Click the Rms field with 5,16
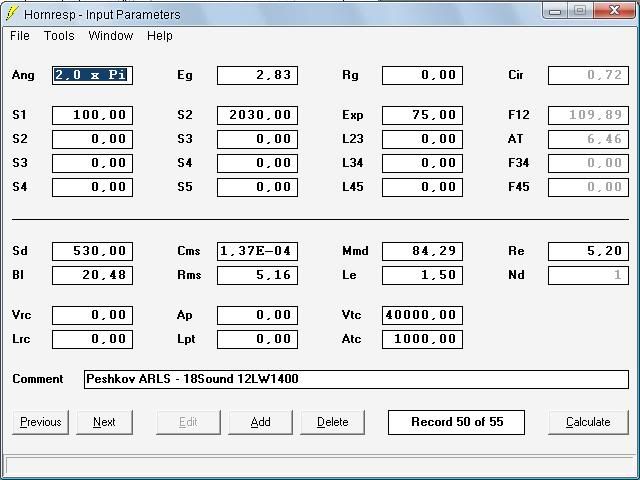The height and width of the screenshot is (480, 640). coord(257,275)
